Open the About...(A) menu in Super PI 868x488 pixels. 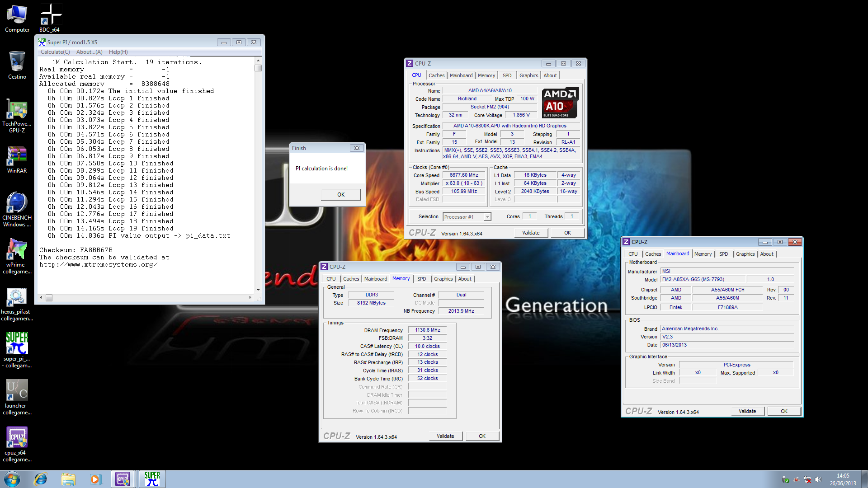pos(89,52)
